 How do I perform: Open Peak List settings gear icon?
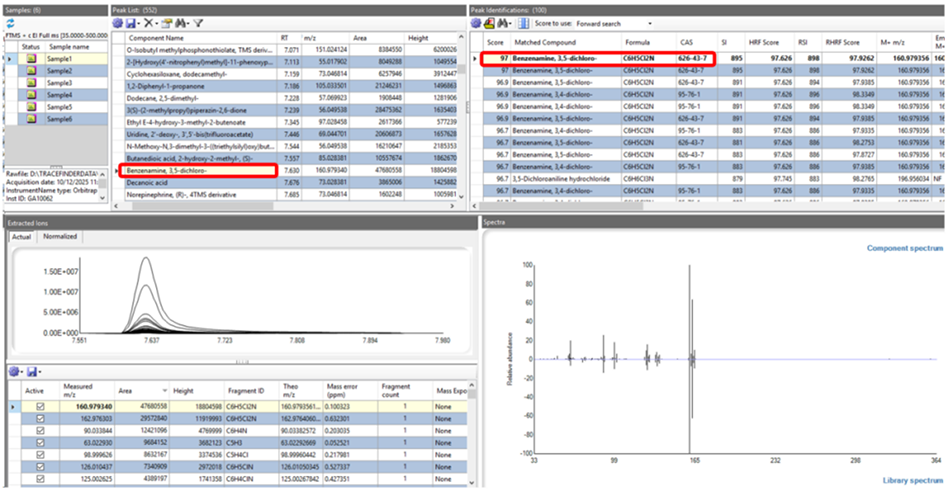(118, 23)
